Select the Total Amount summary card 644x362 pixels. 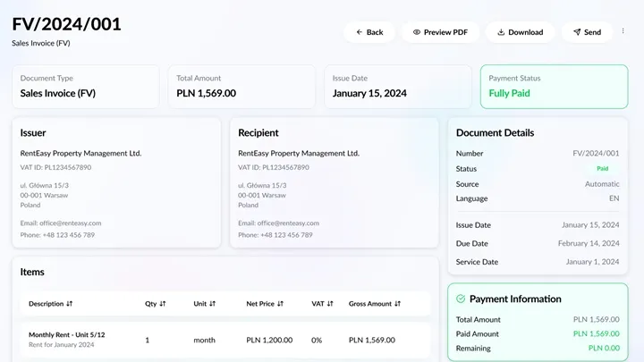pyautogui.click(x=241, y=86)
